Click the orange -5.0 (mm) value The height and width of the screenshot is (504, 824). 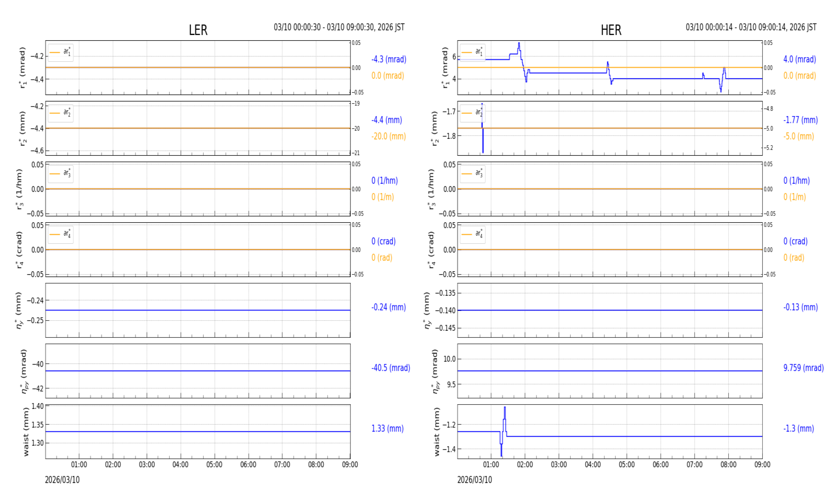798,136
